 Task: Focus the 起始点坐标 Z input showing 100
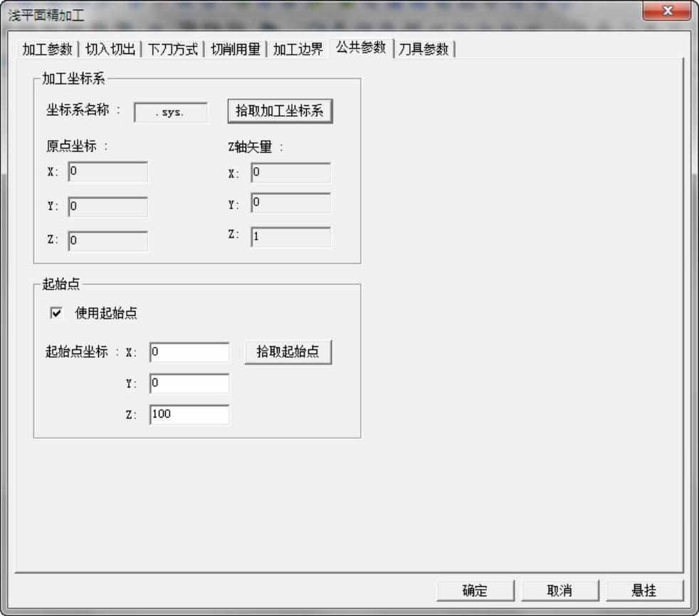tap(189, 415)
